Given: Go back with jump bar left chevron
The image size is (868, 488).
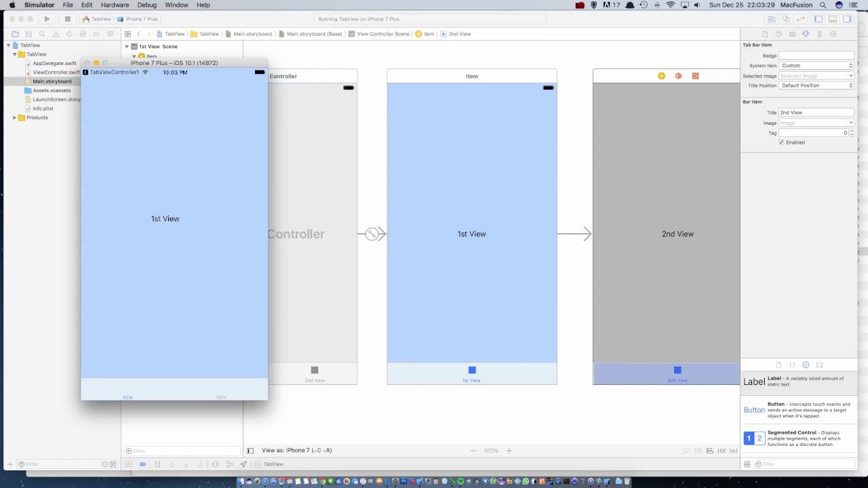Looking at the screenshot, I should [x=138, y=34].
